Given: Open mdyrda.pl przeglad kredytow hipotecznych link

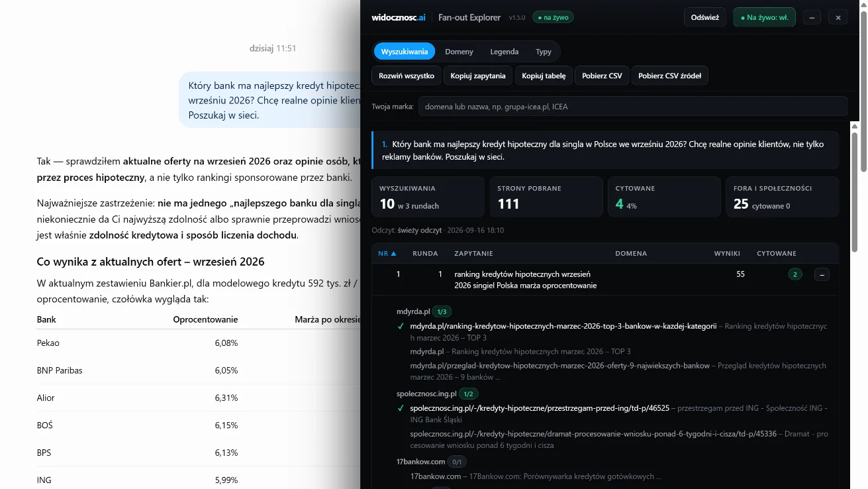Looking at the screenshot, I should pos(560,365).
